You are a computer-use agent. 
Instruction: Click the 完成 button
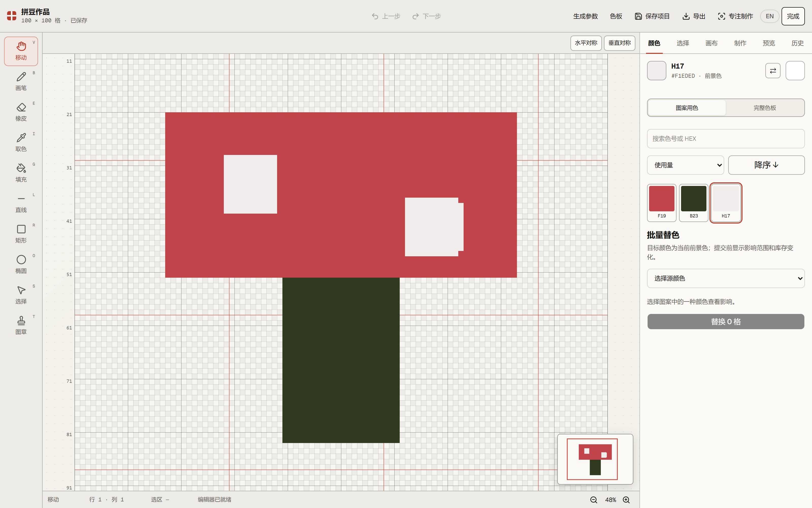pyautogui.click(x=793, y=16)
